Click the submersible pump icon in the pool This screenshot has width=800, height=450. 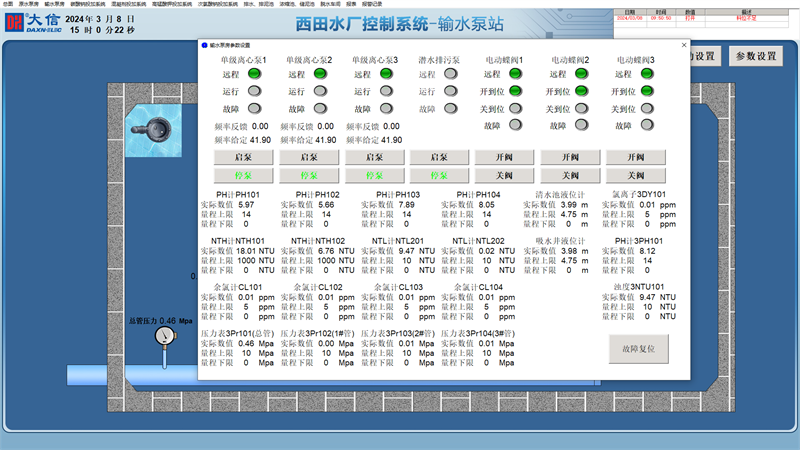click(x=160, y=127)
